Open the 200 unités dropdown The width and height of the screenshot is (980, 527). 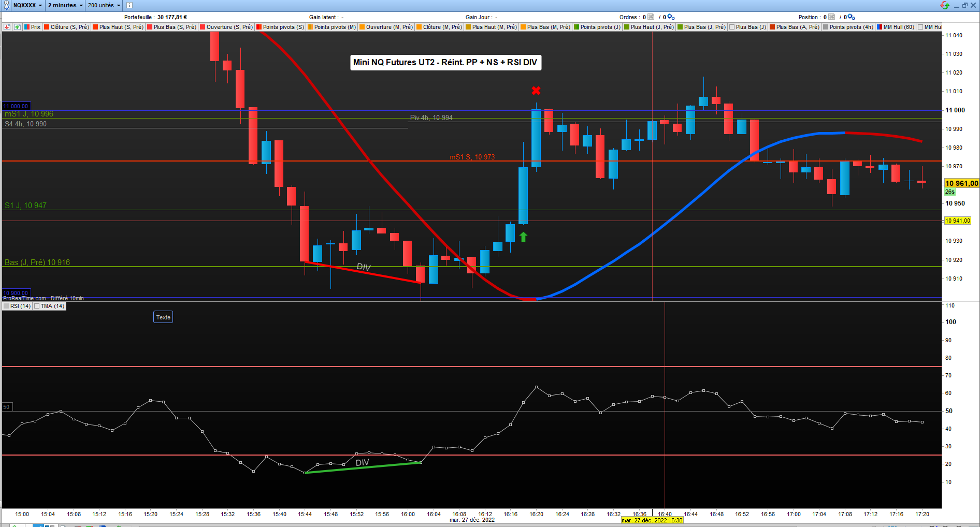pos(104,5)
